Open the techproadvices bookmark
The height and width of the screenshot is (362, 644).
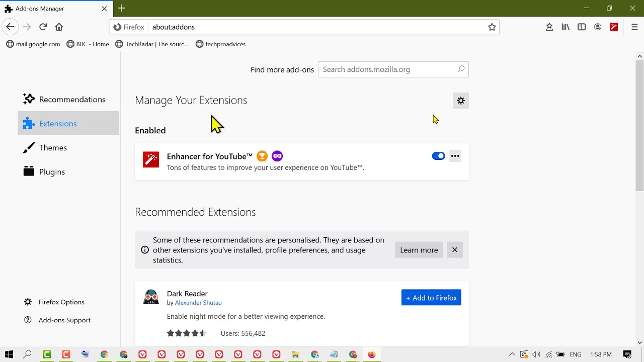click(x=220, y=44)
